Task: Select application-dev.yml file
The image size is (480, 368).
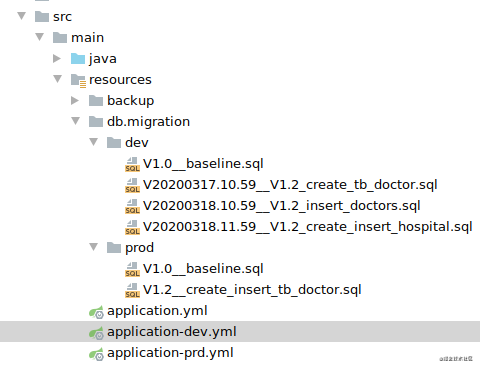Action: (x=240, y=331)
